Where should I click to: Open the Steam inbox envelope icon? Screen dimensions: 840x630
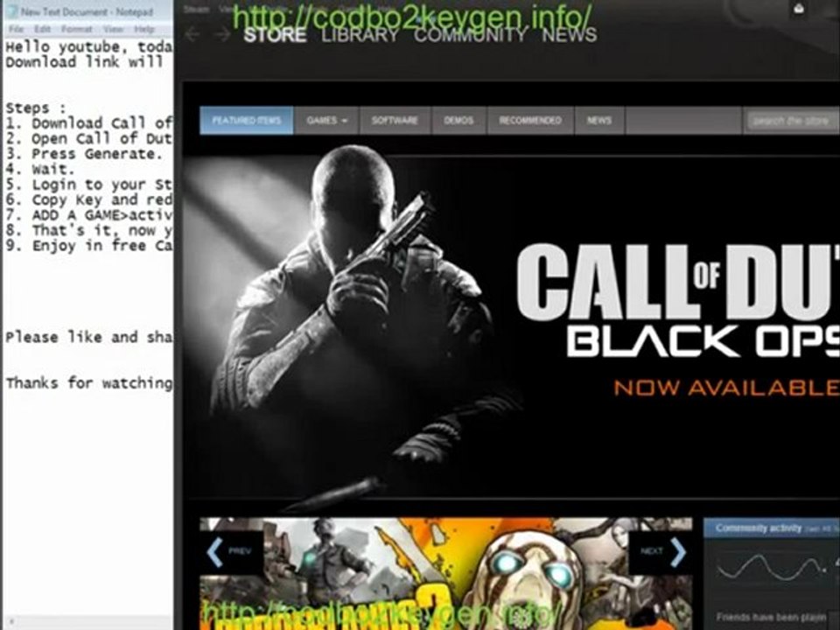tap(799, 9)
